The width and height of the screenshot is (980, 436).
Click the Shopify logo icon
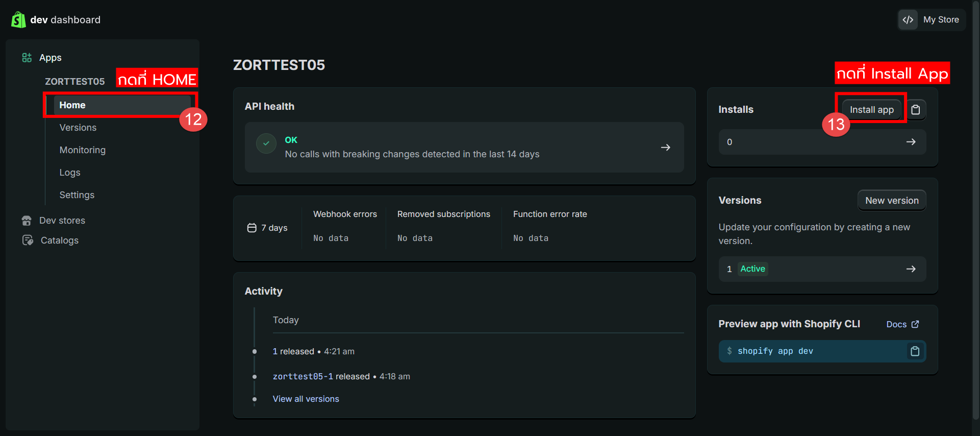point(18,20)
